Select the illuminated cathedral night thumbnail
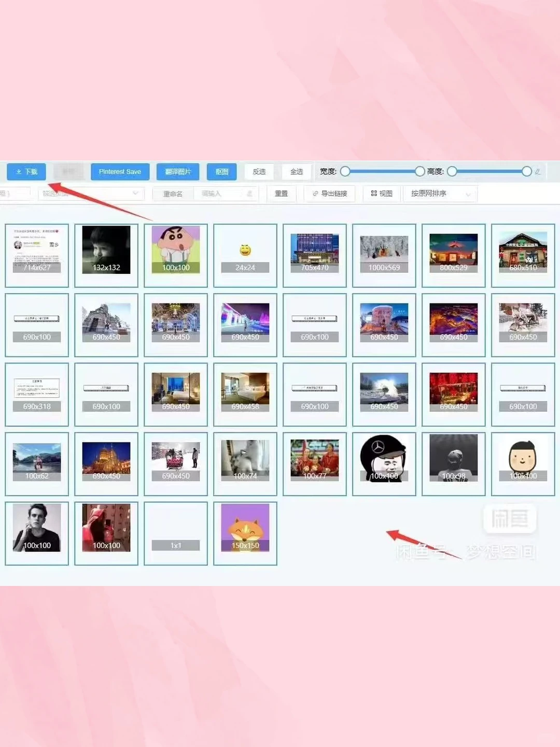This screenshot has height=747, width=560. point(106,464)
